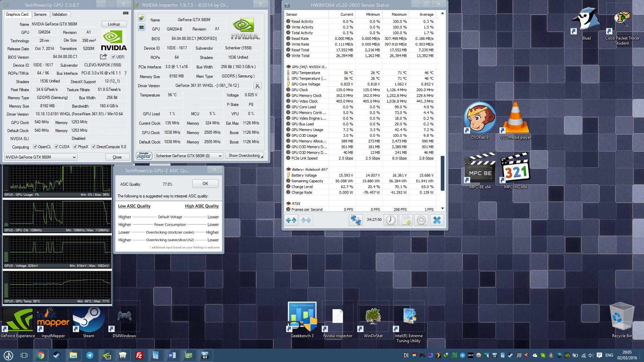Click HWiNFO expand columns arrows icon
The width and height of the screenshot is (644, 362).
[x=291, y=220]
